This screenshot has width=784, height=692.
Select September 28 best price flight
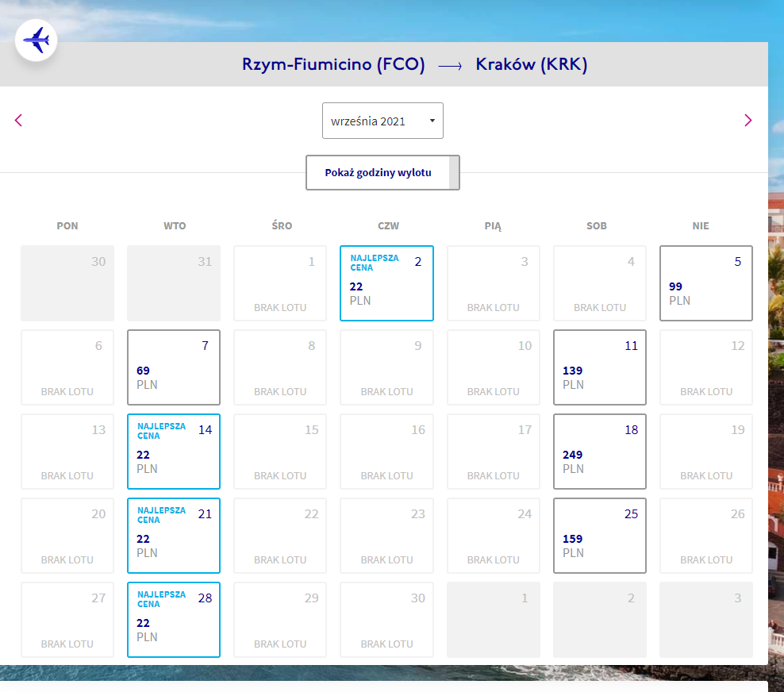click(x=174, y=620)
